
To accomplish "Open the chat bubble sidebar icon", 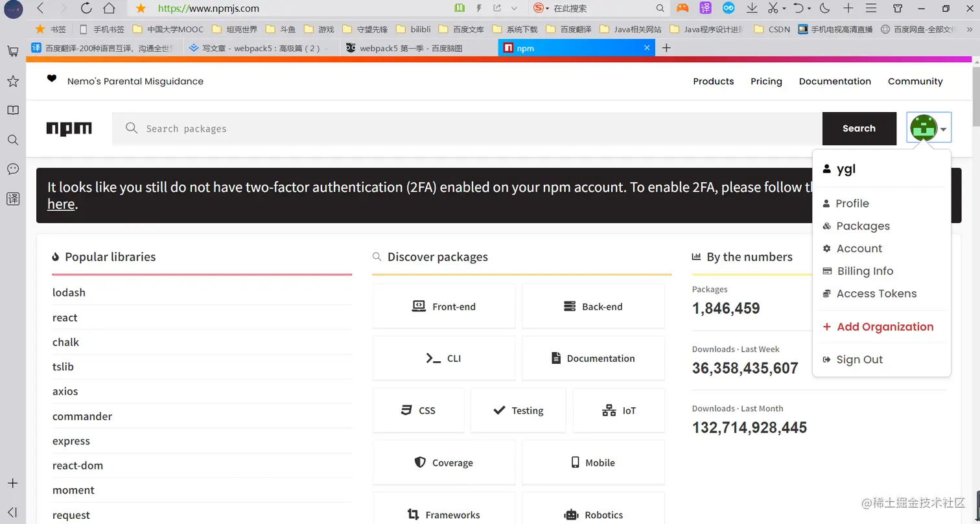I will click(12, 169).
